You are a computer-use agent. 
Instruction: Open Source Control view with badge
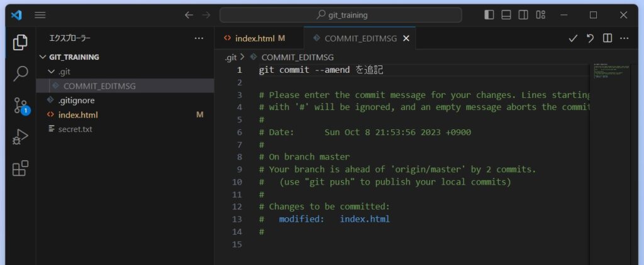[20, 105]
